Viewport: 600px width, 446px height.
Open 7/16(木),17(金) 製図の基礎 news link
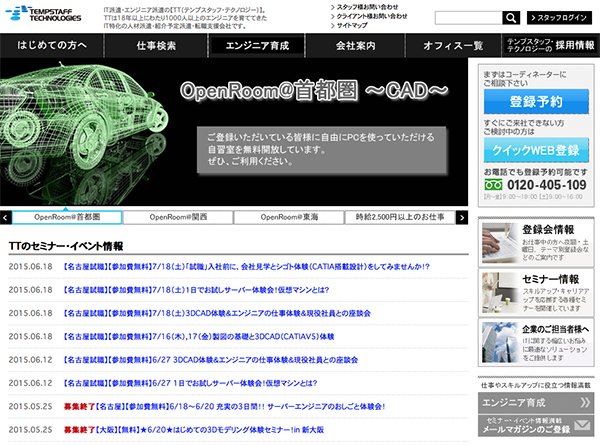(199, 337)
